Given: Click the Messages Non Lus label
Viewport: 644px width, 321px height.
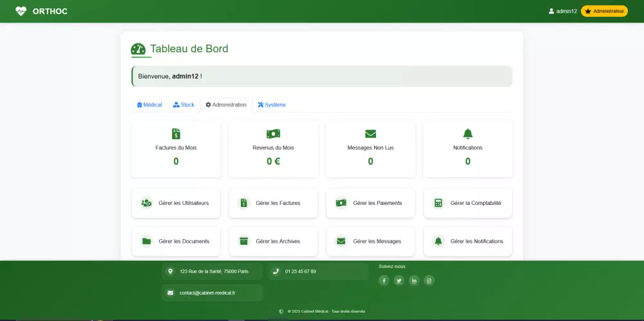Looking at the screenshot, I should pos(370,148).
